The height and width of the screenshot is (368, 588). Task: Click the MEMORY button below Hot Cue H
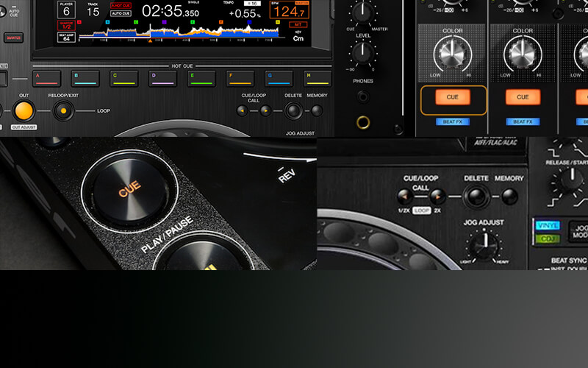[x=317, y=110]
